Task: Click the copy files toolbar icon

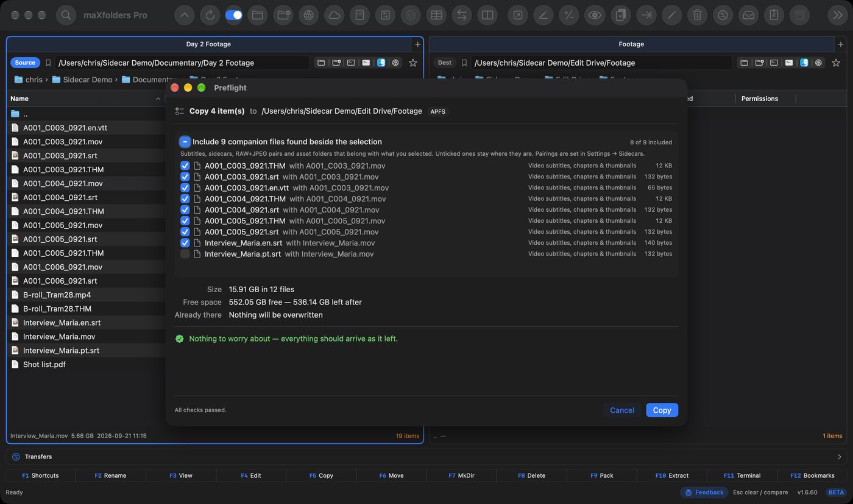Action: [x=620, y=15]
